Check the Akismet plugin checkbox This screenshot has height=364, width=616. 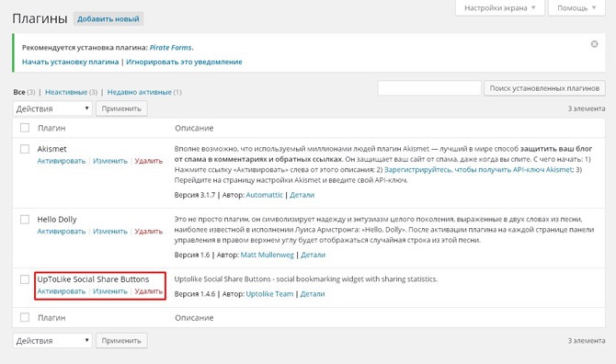click(25, 149)
